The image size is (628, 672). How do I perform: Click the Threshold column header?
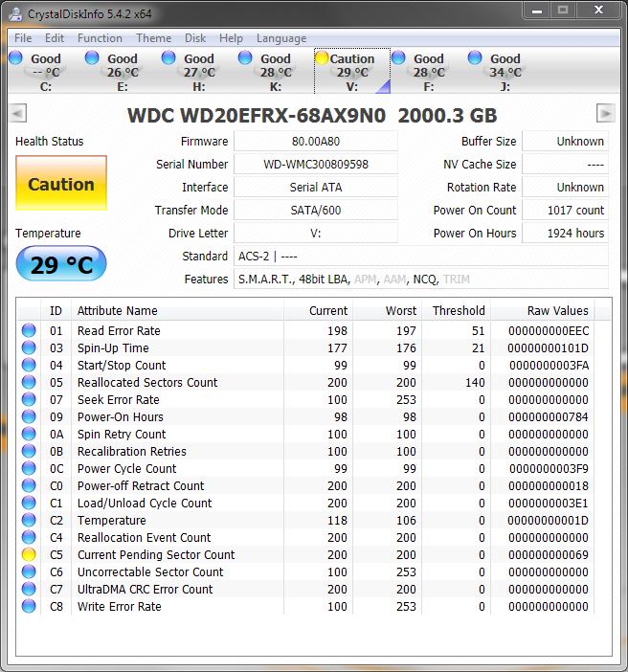[x=457, y=310]
